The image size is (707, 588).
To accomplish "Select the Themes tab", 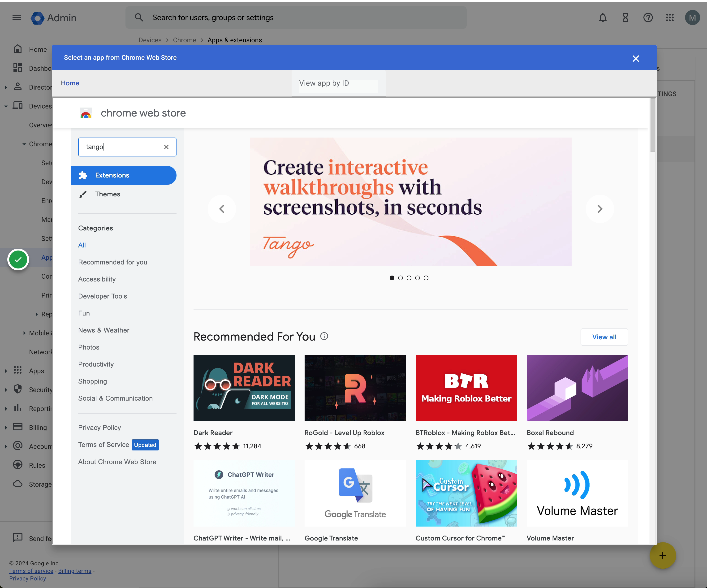I will (x=123, y=194).
